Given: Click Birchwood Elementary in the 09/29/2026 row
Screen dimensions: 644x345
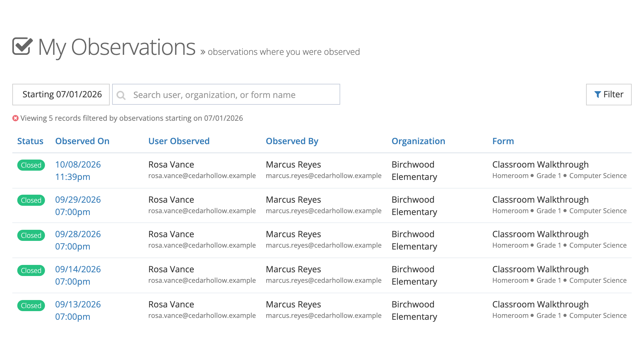Looking at the screenshot, I should point(414,206).
